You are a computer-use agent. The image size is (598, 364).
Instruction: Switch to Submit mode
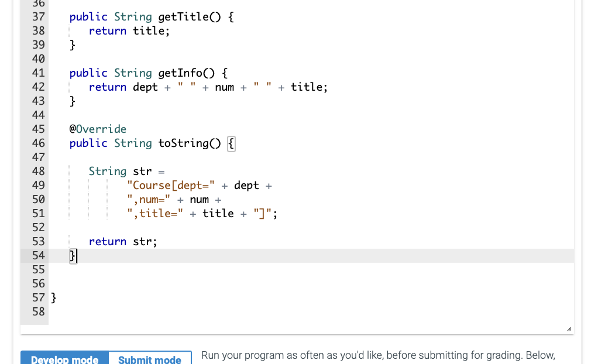coord(150,359)
